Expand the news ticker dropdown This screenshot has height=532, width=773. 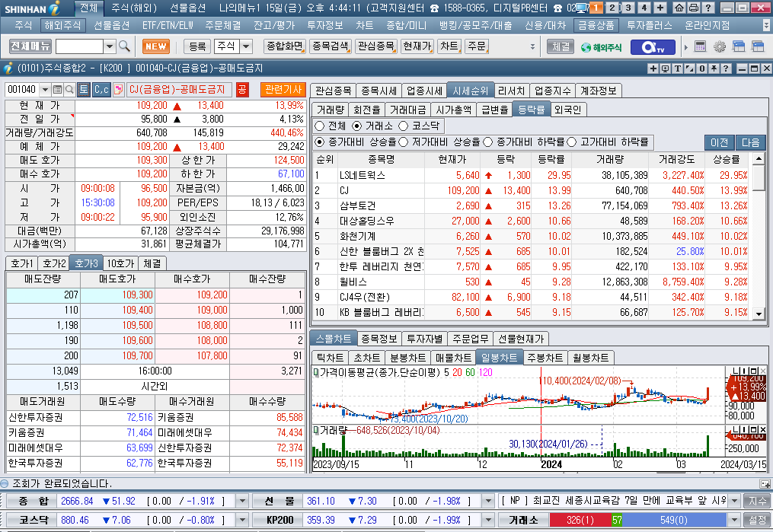pos(735,502)
